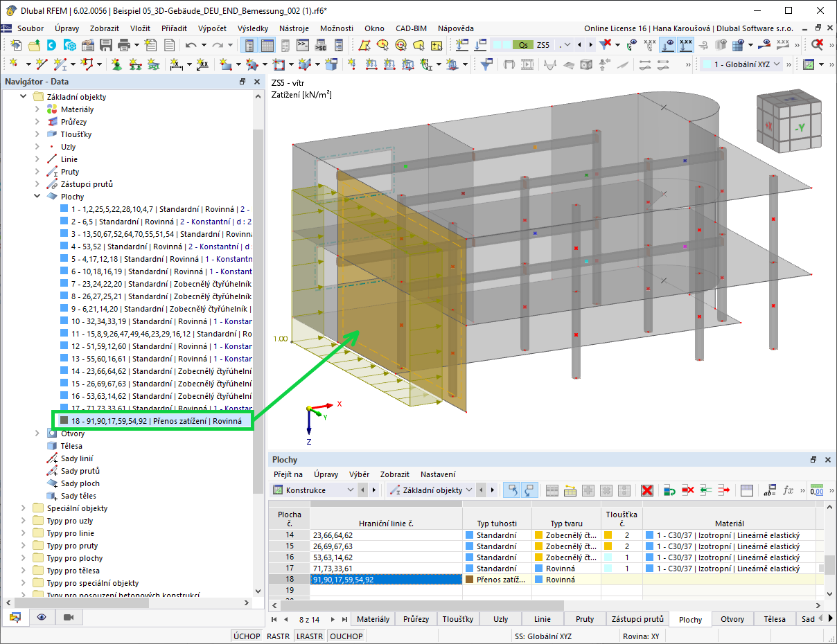Click the new surface tool icon

tap(226, 64)
